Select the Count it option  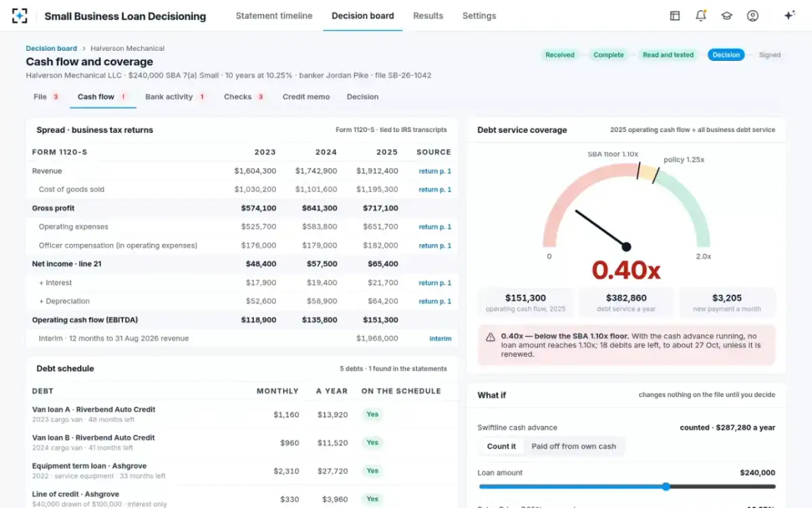click(x=501, y=446)
